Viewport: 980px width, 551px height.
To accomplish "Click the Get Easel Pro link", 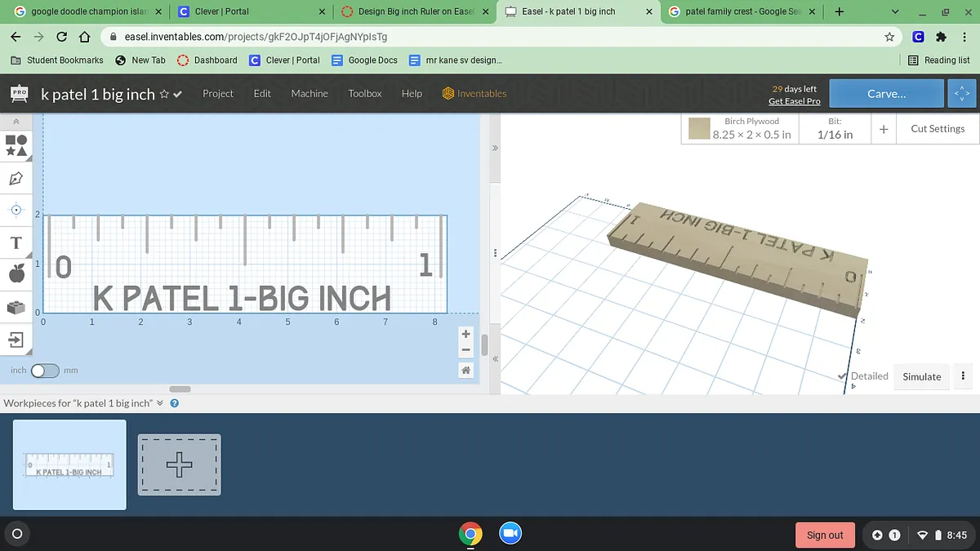I will 794,101.
